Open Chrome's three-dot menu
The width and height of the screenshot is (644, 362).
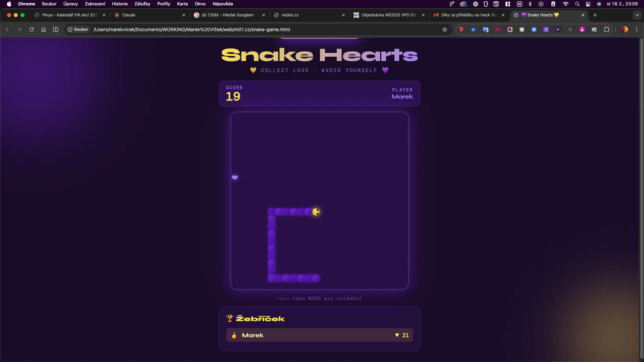pos(636,29)
